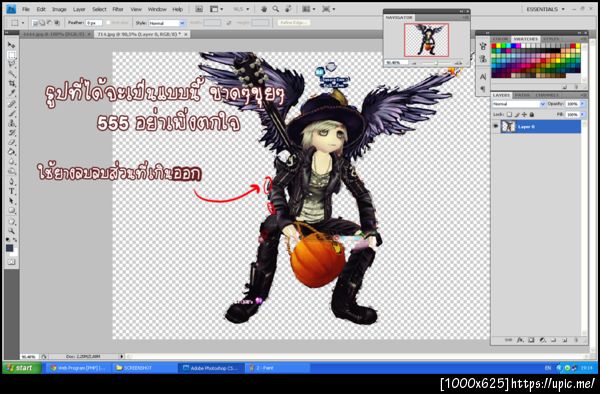Select the Paint Bucket tool
The height and width of the screenshot is (394, 600).
11,152
